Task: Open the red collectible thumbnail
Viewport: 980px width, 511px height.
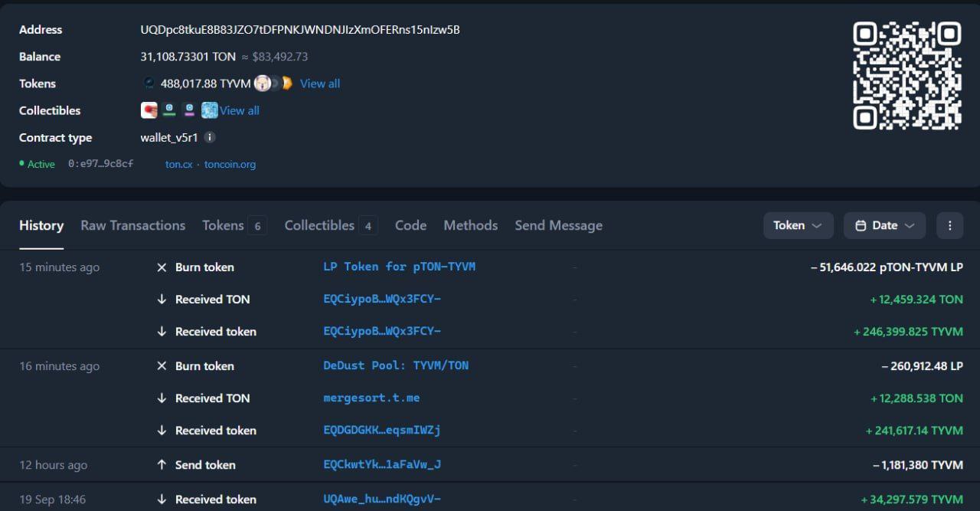Action: pyautogui.click(x=149, y=110)
